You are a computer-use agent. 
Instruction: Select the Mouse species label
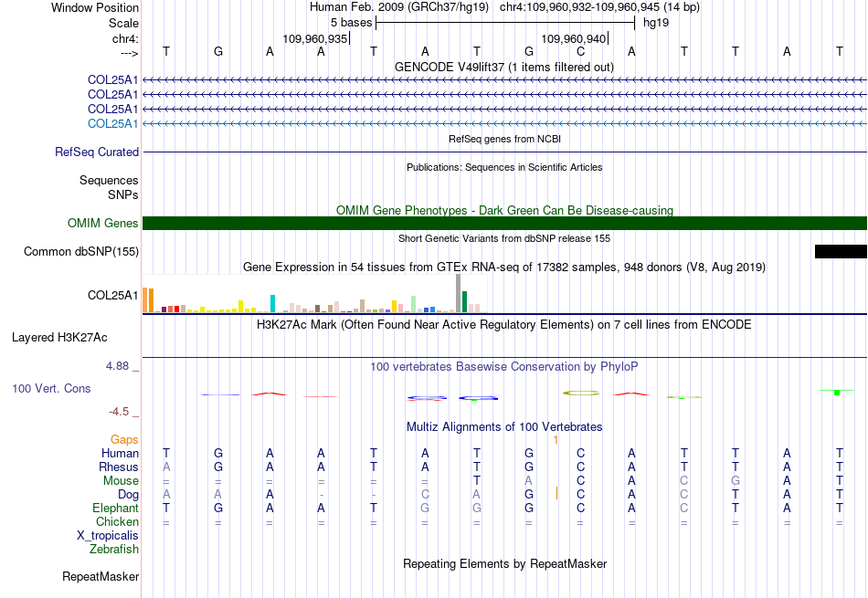click(x=122, y=481)
